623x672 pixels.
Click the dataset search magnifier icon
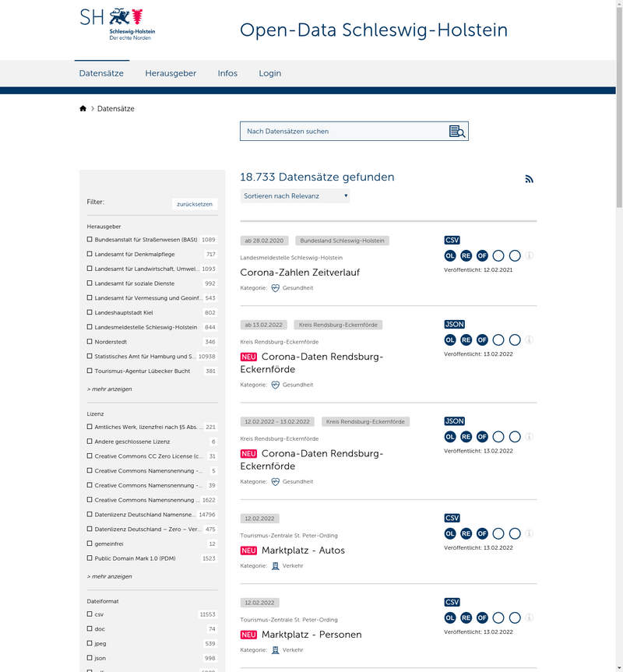457,131
